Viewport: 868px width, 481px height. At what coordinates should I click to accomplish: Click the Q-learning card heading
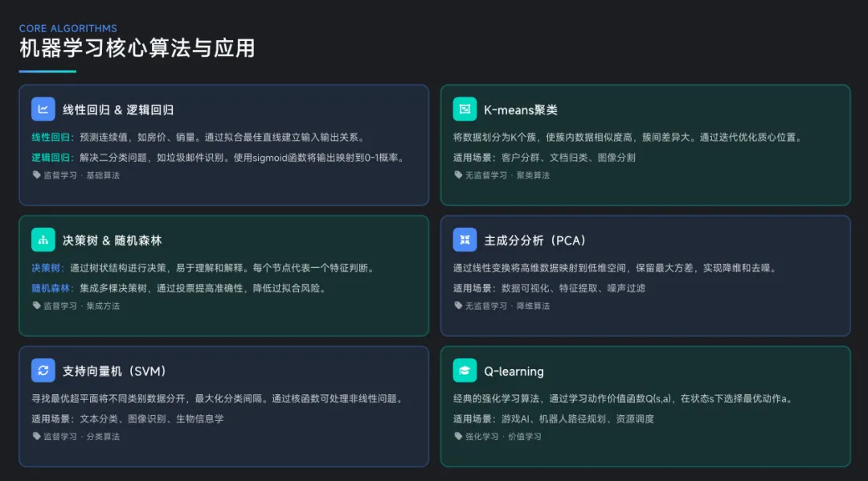click(x=514, y=372)
